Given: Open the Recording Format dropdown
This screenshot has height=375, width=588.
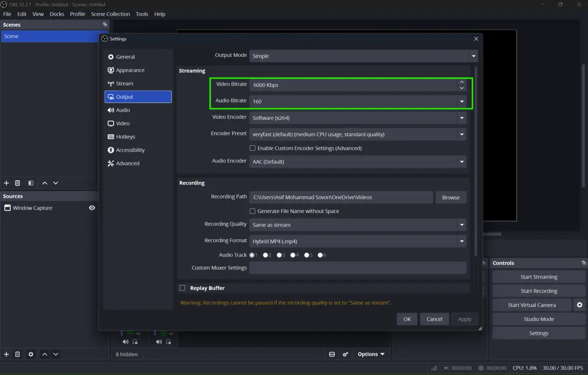Looking at the screenshot, I should tap(358, 241).
